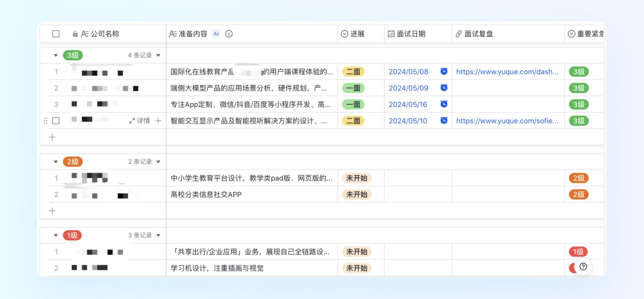
Task: Collapse the 3级 group
Action: tap(55, 55)
